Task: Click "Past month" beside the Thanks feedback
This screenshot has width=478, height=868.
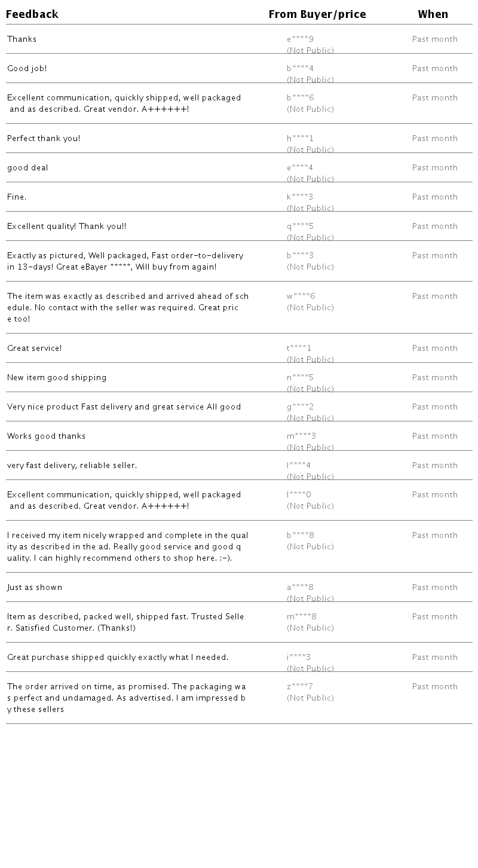Action: click(434, 39)
